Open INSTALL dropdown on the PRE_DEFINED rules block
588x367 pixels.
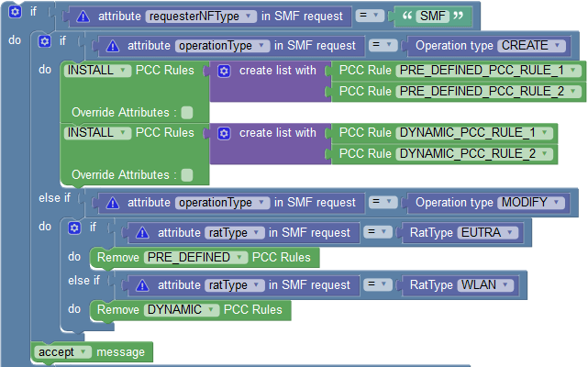pos(97,70)
